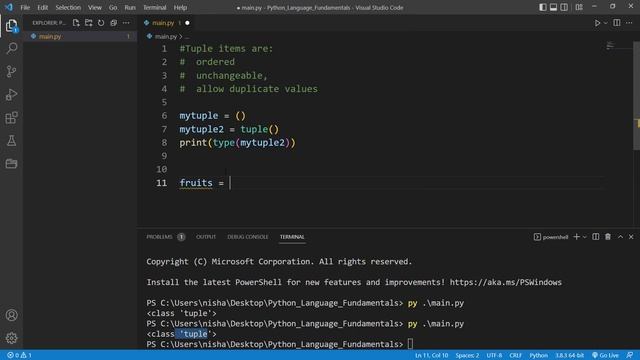Click line number 6 in the gutter
Viewport: 640px width, 360px height.
pos(164,116)
